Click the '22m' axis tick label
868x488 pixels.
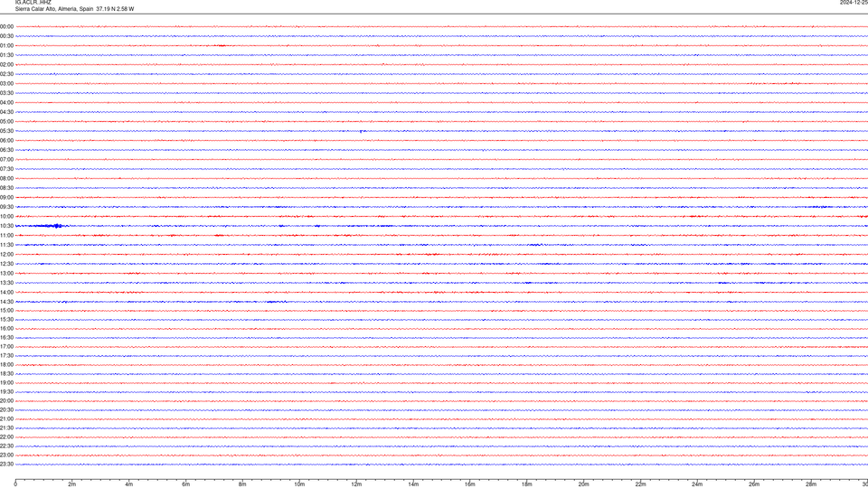point(640,484)
